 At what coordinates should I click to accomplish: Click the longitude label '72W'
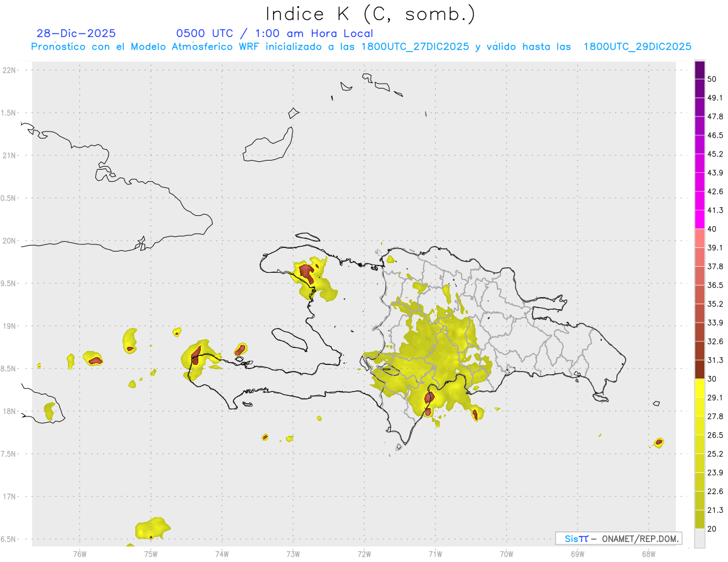click(364, 554)
